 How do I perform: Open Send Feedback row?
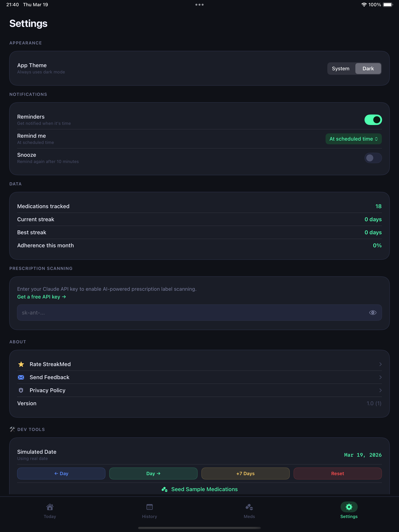pos(199,377)
